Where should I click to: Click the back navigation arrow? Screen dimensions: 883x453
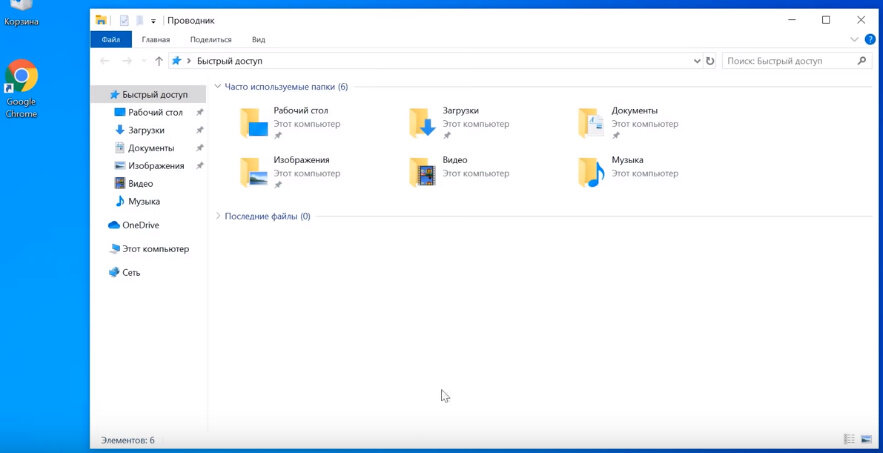(105, 61)
